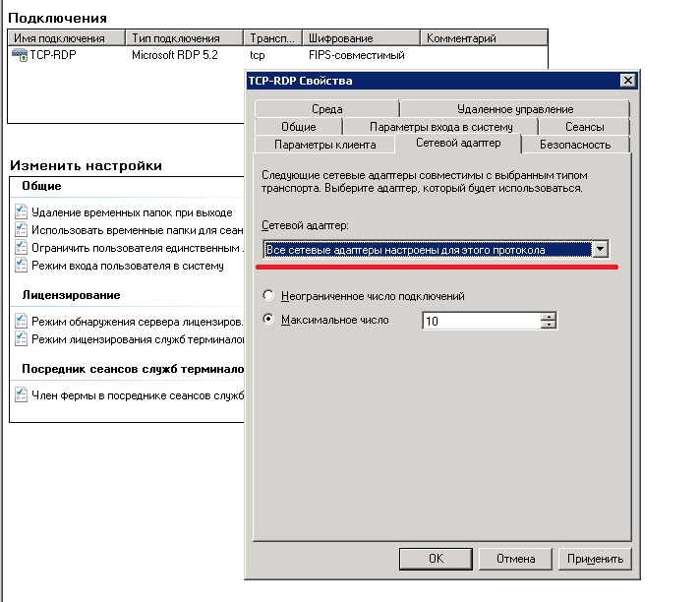The height and width of the screenshot is (602, 700).
Task: Select Неограниченное число подключений radio button
Action: (268, 295)
